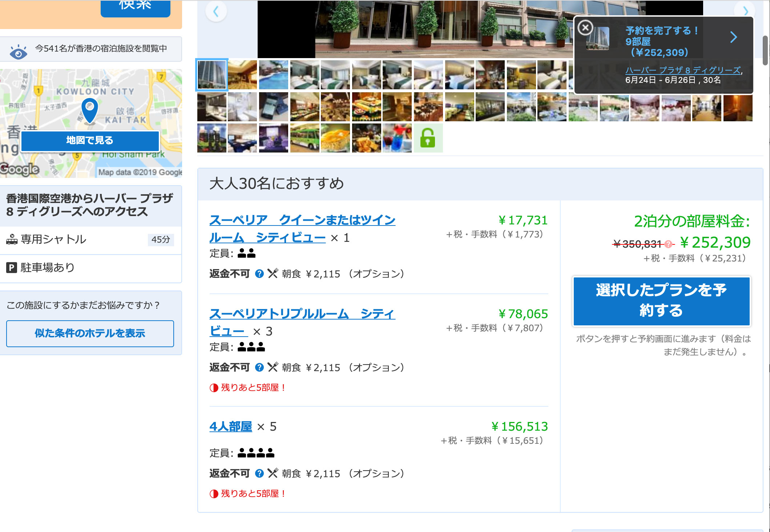The width and height of the screenshot is (770, 532).
Task: Open booking popup chevron arrow
Action: 734,37
